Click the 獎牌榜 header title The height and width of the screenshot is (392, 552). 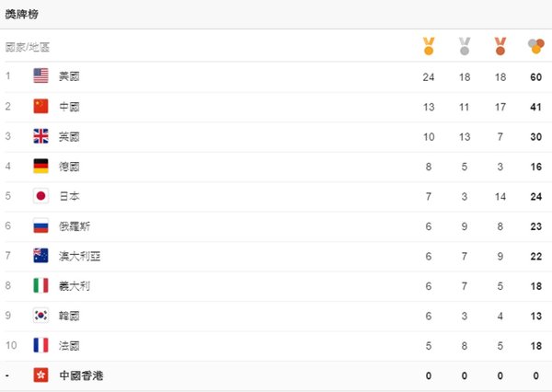(21, 15)
